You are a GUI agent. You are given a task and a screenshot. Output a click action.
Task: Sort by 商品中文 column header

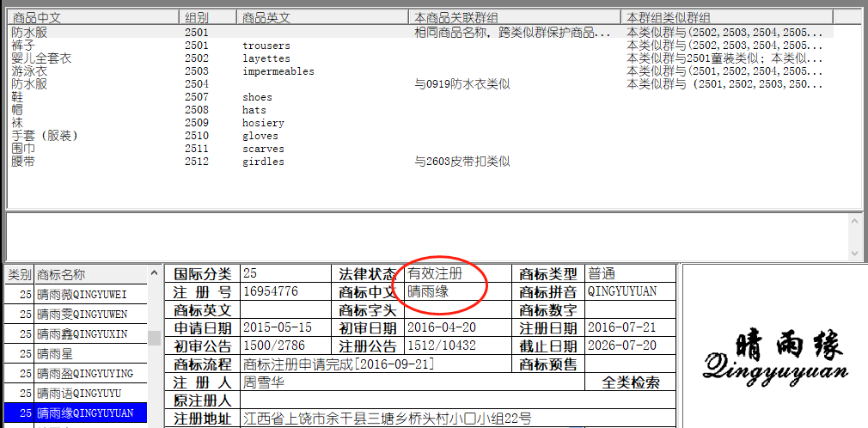pos(94,17)
